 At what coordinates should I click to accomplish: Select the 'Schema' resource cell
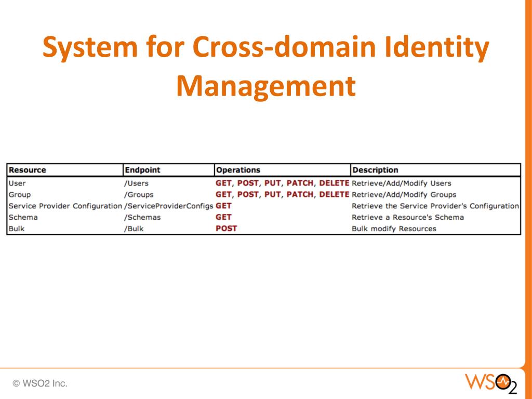pyautogui.click(x=23, y=217)
